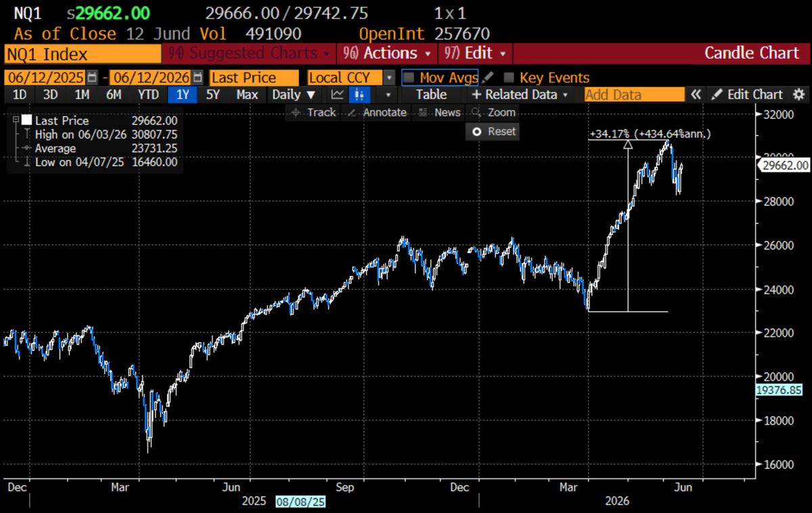
Task: Select the YTD time range
Action: tap(148, 95)
